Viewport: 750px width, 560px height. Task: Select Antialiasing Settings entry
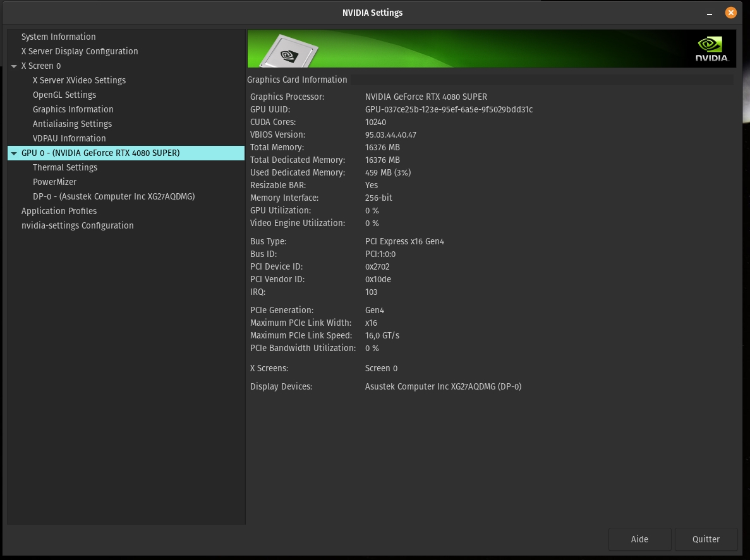point(72,124)
